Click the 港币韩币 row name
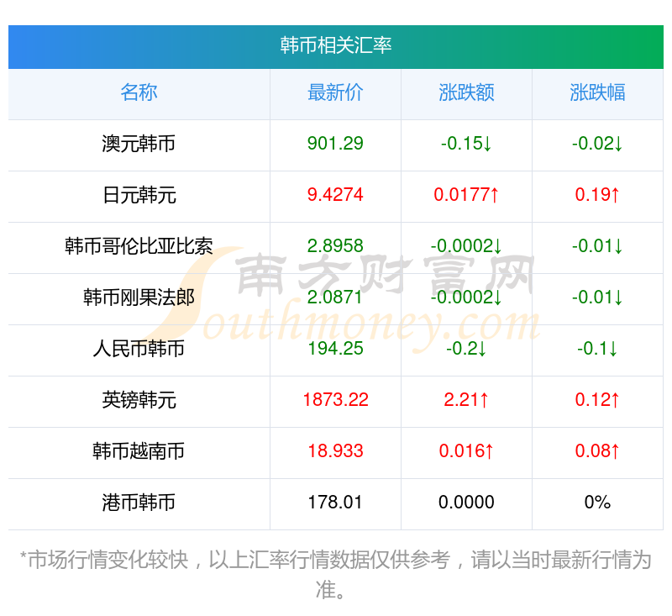This screenshot has height=616, width=672. coord(139,503)
